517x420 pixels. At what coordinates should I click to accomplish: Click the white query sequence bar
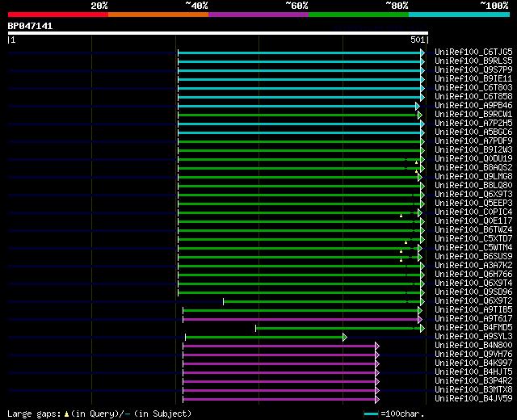click(x=218, y=33)
